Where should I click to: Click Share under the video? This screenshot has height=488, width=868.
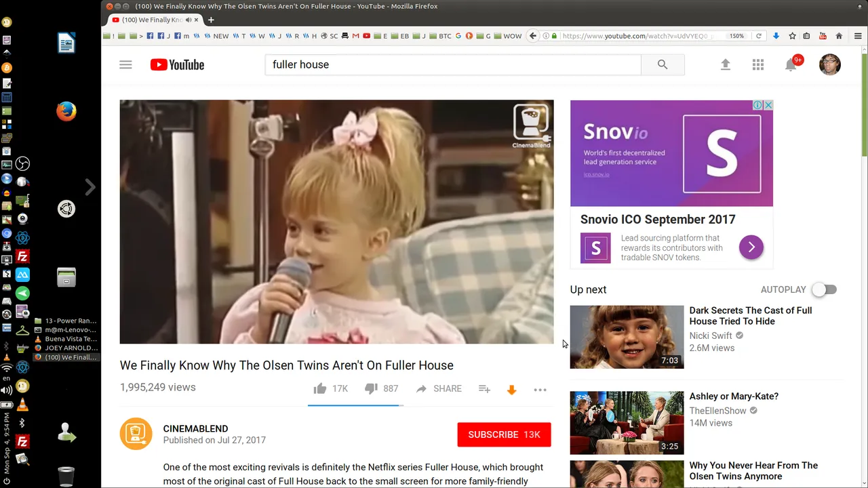click(439, 388)
